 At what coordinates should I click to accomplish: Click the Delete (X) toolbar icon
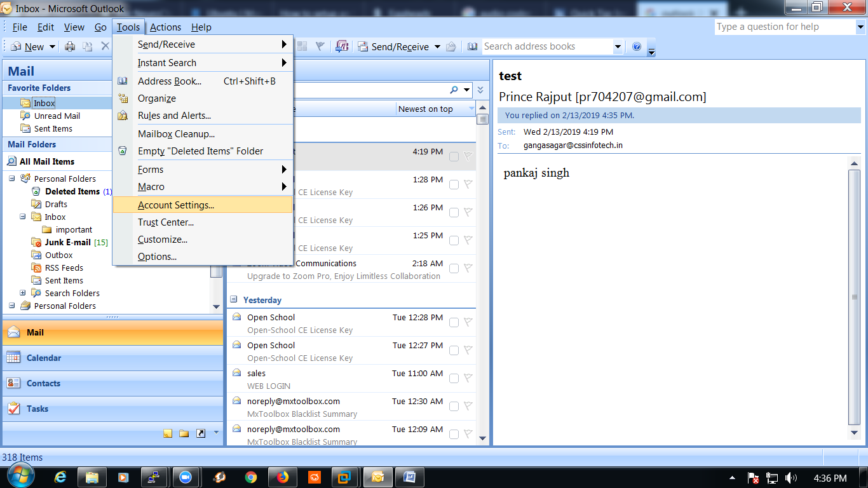pyautogui.click(x=105, y=46)
